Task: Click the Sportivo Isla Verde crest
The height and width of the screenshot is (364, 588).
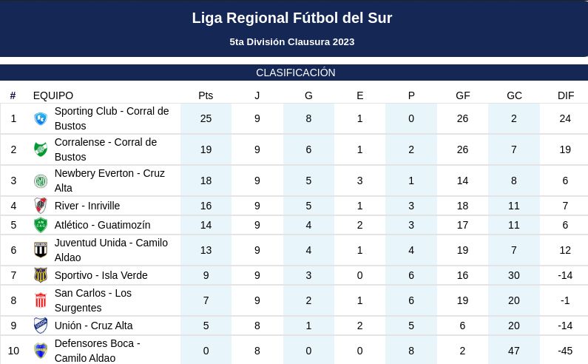Action: click(x=41, y=275)
